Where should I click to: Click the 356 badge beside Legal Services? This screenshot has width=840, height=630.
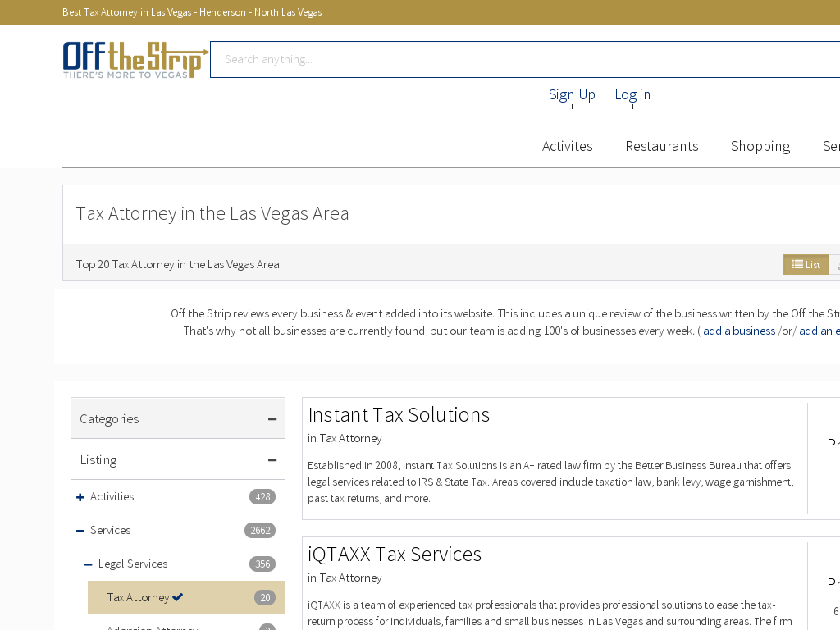pos(262,564)
